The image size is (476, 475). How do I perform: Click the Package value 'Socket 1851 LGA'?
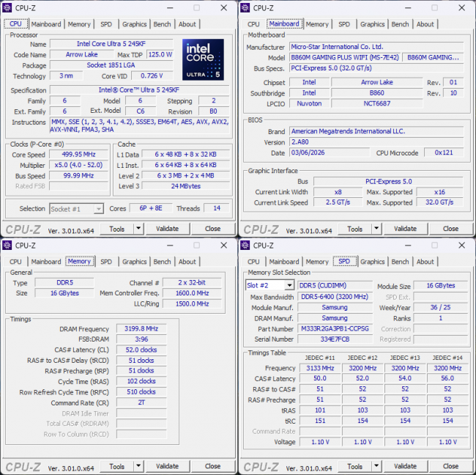pos(111,65)
